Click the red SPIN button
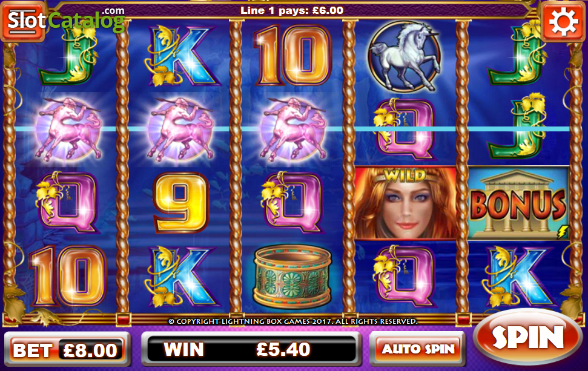The width and height of the screenshot is (588, 371). pyautogui.click(x=527, y=337)
